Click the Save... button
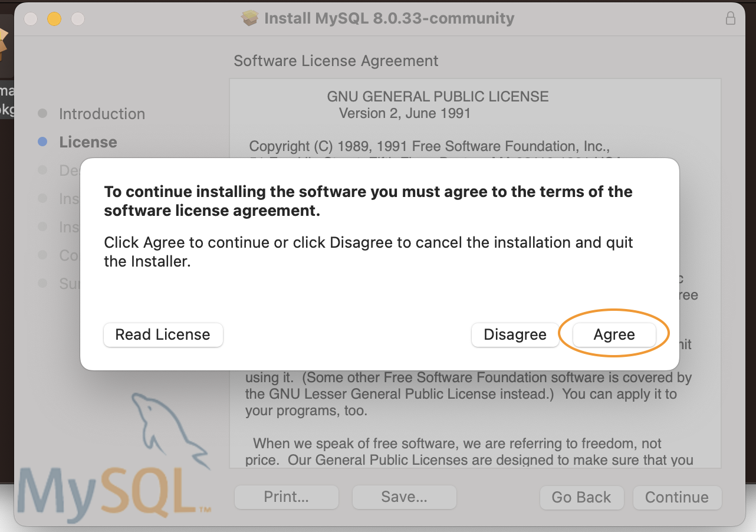 tap(404, 497)
